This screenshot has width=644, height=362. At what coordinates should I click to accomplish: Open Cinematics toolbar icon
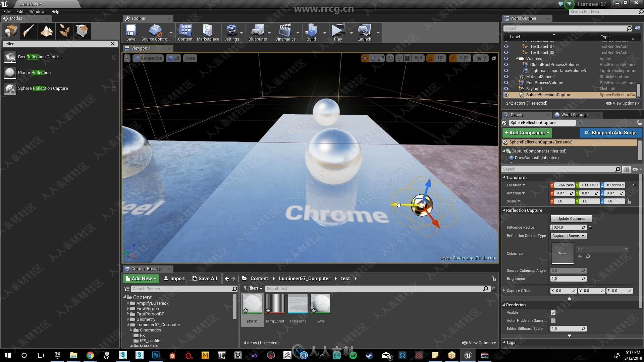point(285,33)
